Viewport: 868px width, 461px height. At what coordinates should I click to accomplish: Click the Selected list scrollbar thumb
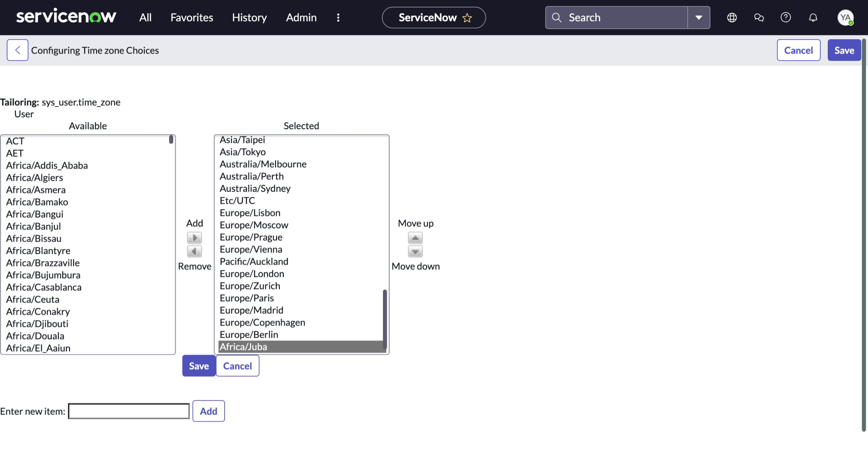(385, 318)
